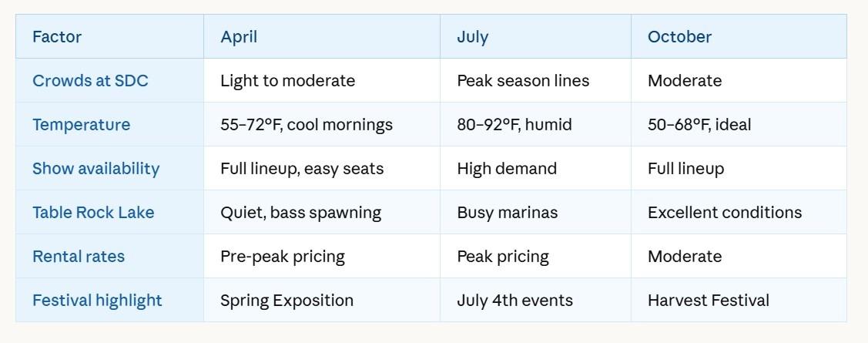This screenshot has height=343, width=868.
Task: Select the 50–68°F, ideal cell
Action: (699, 125)
